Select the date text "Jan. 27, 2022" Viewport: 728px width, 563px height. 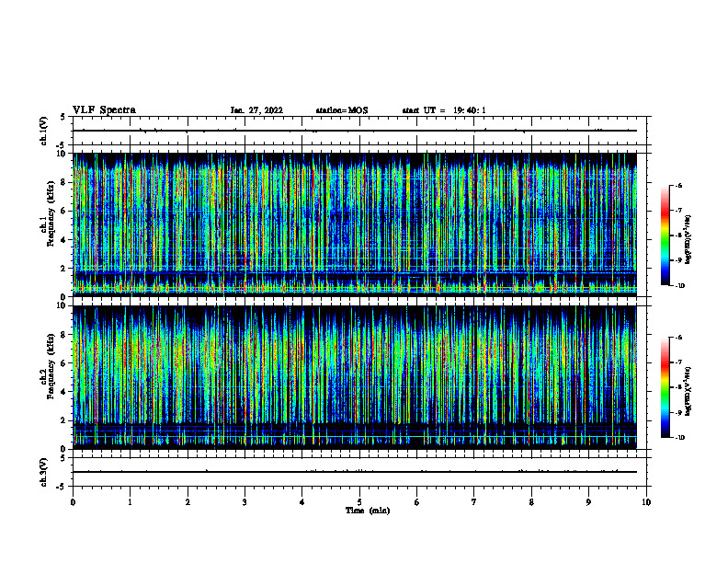[x=256, y=110]
